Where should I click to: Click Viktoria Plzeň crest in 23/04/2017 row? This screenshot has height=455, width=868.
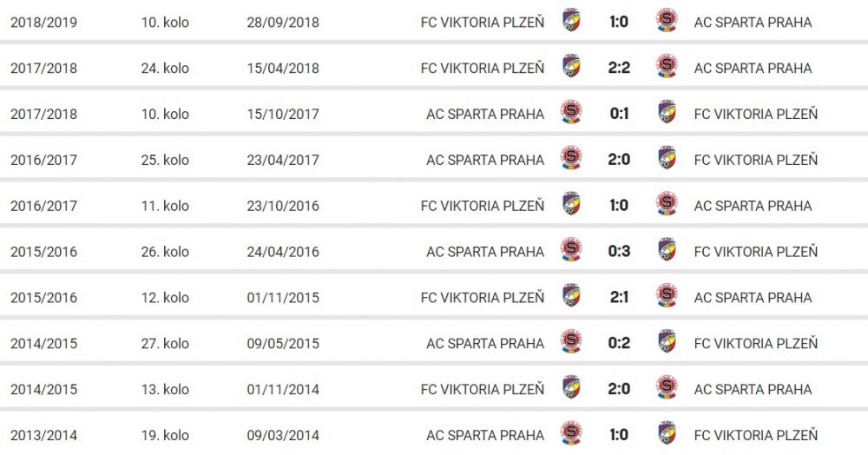coord(667,159)
